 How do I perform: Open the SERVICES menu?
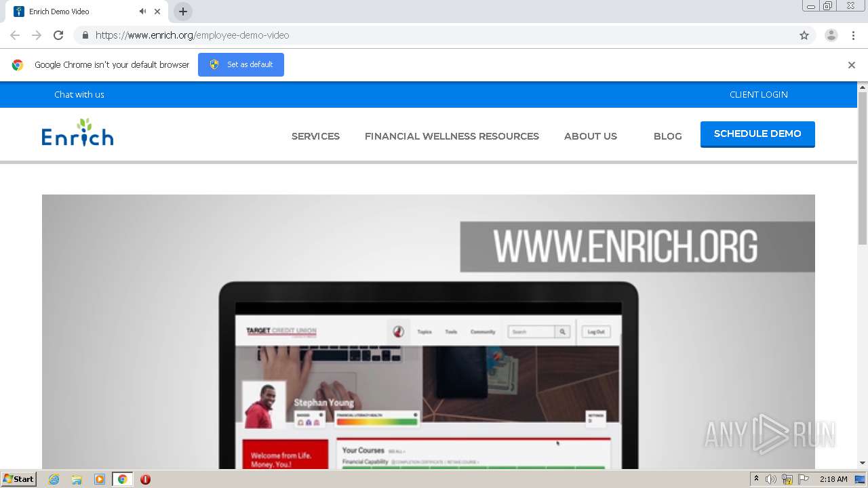tap(315, 136)
